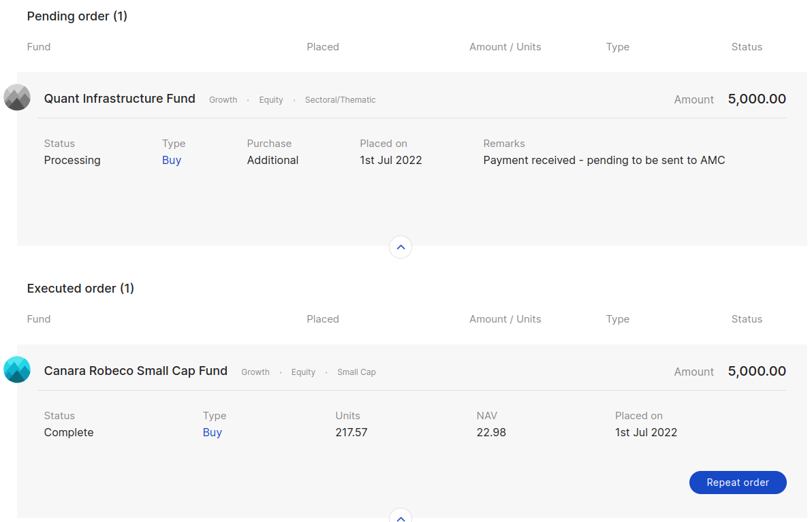
Task: Click the Equity tag on Quant Infrastructure Fund
Action: 271,100
